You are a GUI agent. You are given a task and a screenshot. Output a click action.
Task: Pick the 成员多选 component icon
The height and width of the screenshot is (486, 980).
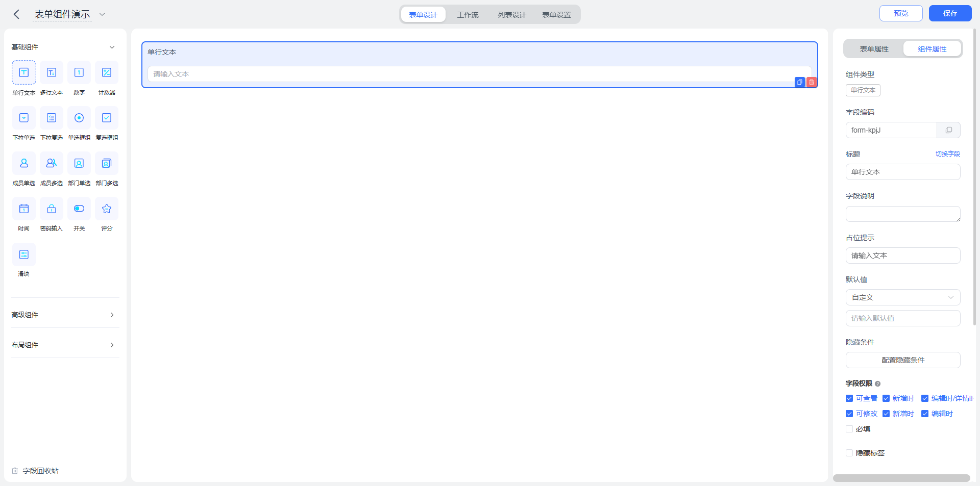click(52, 163)
